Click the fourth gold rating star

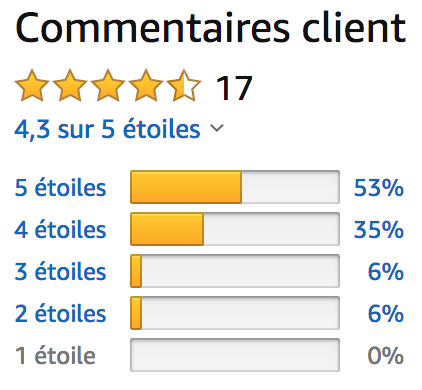(146, 85)
